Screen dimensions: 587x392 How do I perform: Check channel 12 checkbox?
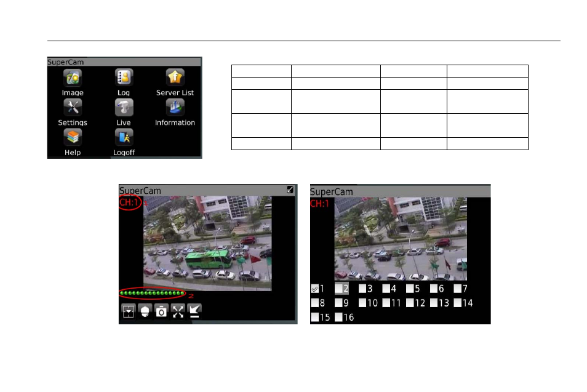coord(410,303)
